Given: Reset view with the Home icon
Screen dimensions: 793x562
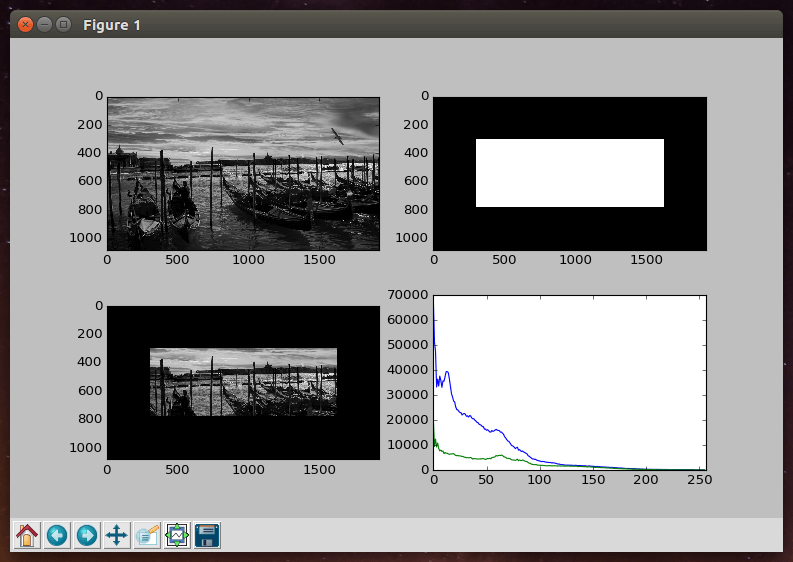Looking at the screenshot, I should click(x=27, y=535).
